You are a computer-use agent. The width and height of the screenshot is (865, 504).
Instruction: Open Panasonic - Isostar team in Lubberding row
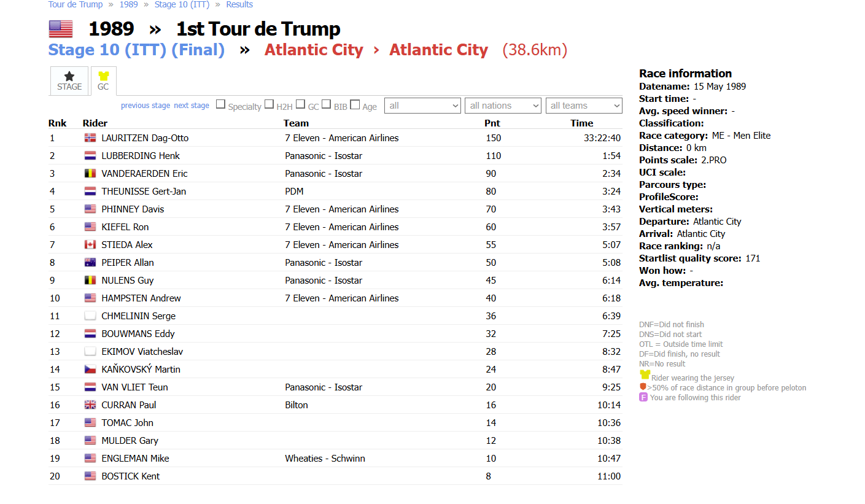tap(324, 156)
